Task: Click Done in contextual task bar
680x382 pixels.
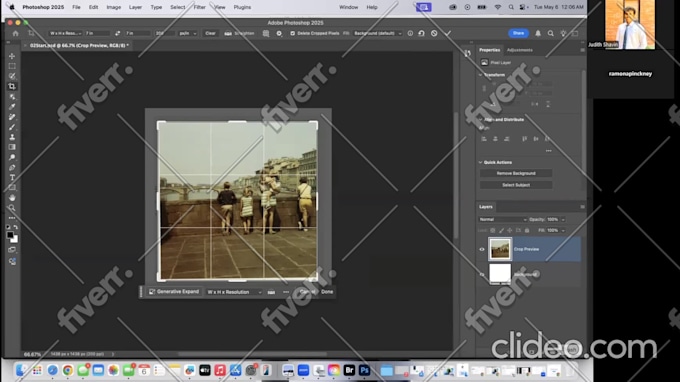Action: tap(327, 292)
